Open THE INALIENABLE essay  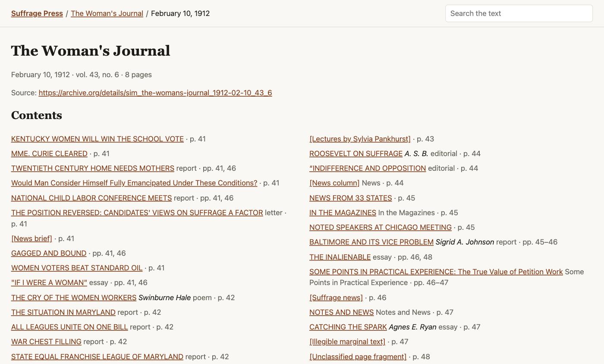pyautogui.click(x=340, y=257)
